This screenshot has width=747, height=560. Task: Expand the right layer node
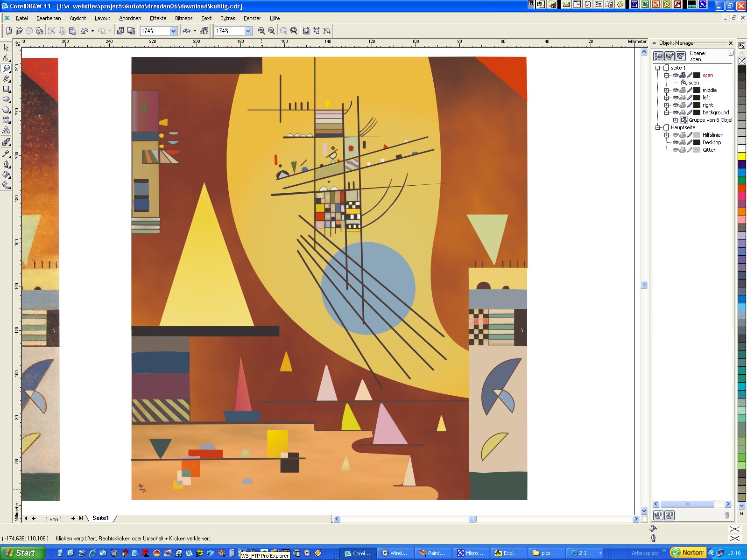(667, 105)
